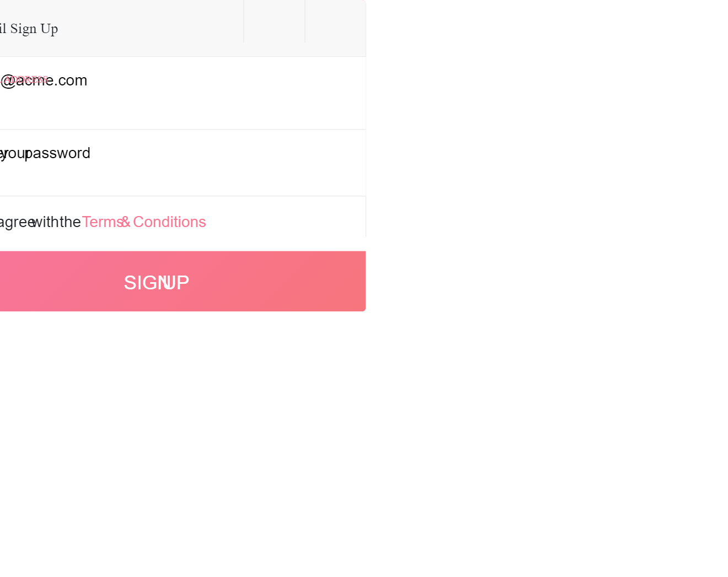Click the 'agree with the' label text
Screen dimensions: 728x577
tap(40, 222)
